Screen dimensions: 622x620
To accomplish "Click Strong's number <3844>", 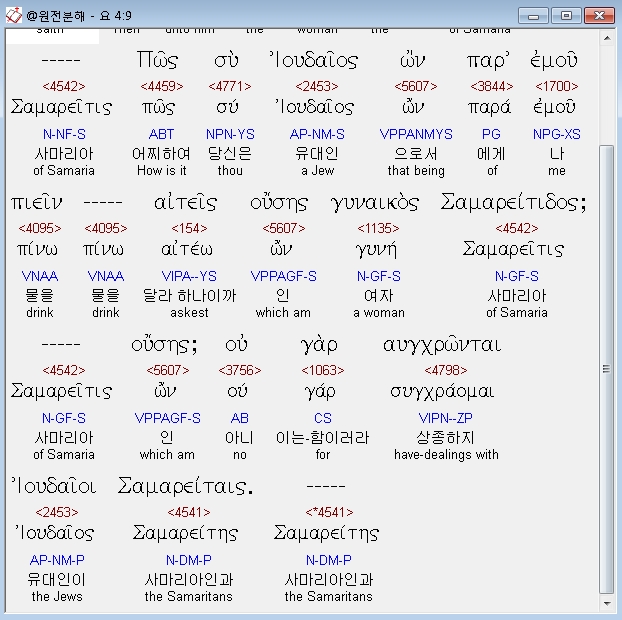I will tap(491, 86).
